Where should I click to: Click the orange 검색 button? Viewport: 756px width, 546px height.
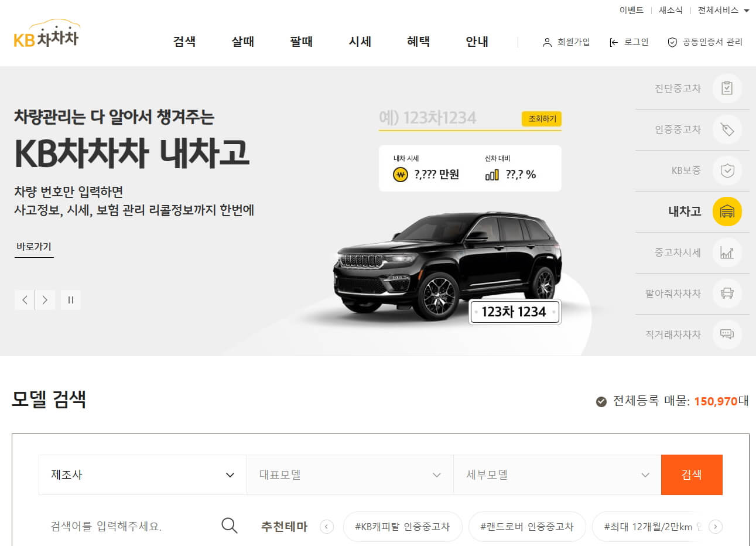coord(692,475)
